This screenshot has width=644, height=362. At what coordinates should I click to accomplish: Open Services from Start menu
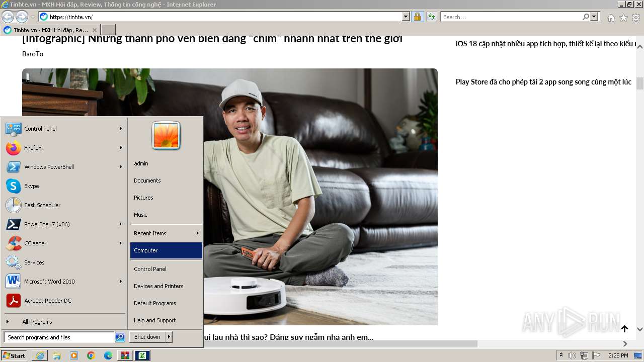[x=64, y=262]
